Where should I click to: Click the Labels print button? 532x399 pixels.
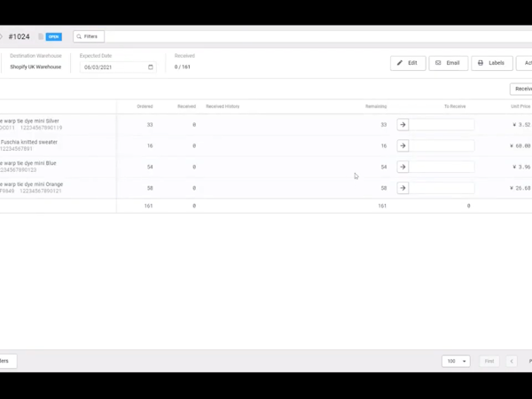pos(492,63)
